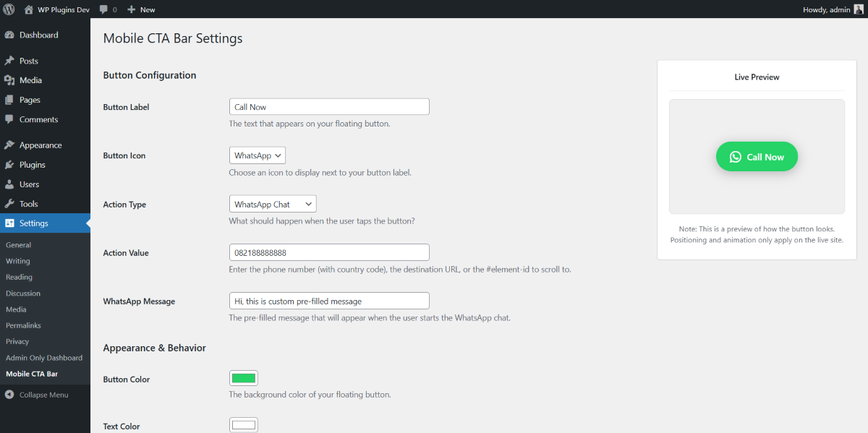Click the WordPress logo icon
Screen dimensions: 868x433
click(x=9, y=9)
